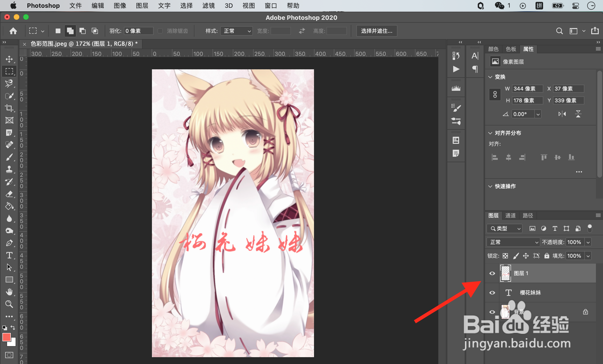The height and width of the screenshot is (364, 603).
Task: Click the 选择并遮住 button
Action: pos(377,31)
